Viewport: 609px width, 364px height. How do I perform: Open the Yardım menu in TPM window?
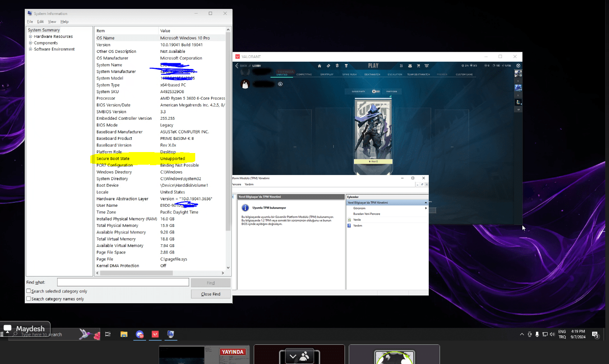(249, 184)
